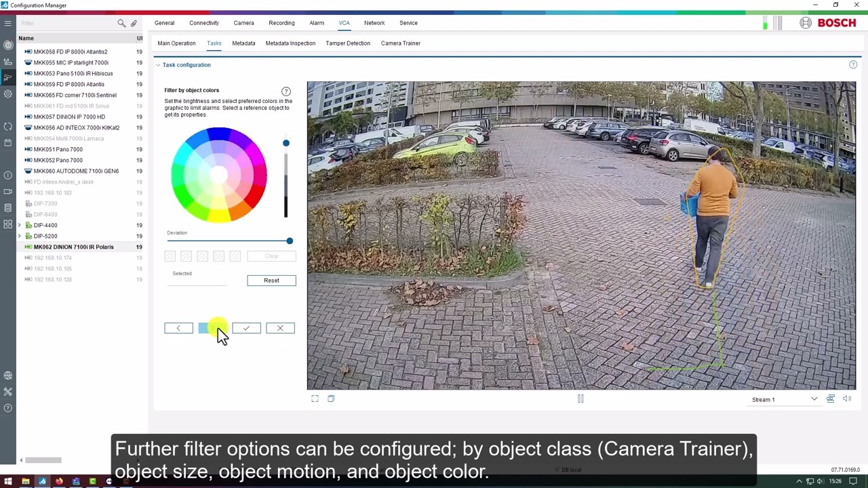
Task: Select MKK065 FD corner 7100i Sentinel
Action: coord(75,95)
